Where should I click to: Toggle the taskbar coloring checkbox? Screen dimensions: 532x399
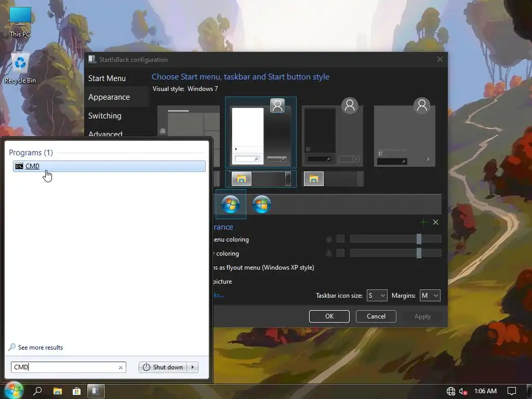[340, 253]
